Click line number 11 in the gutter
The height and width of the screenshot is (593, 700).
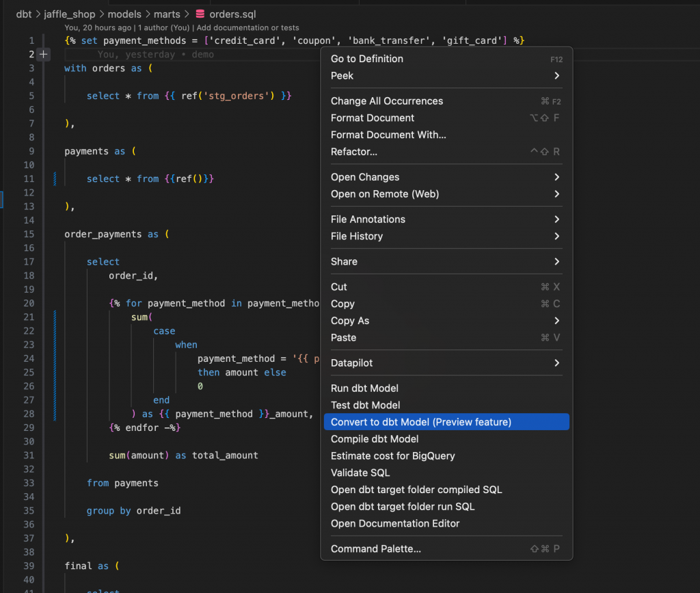click(29, 179)
